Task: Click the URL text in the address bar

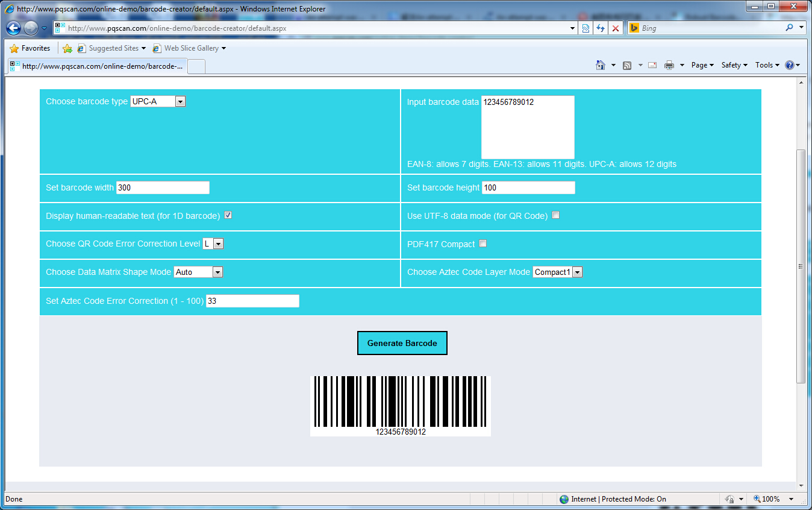Action: pos(177,28)
